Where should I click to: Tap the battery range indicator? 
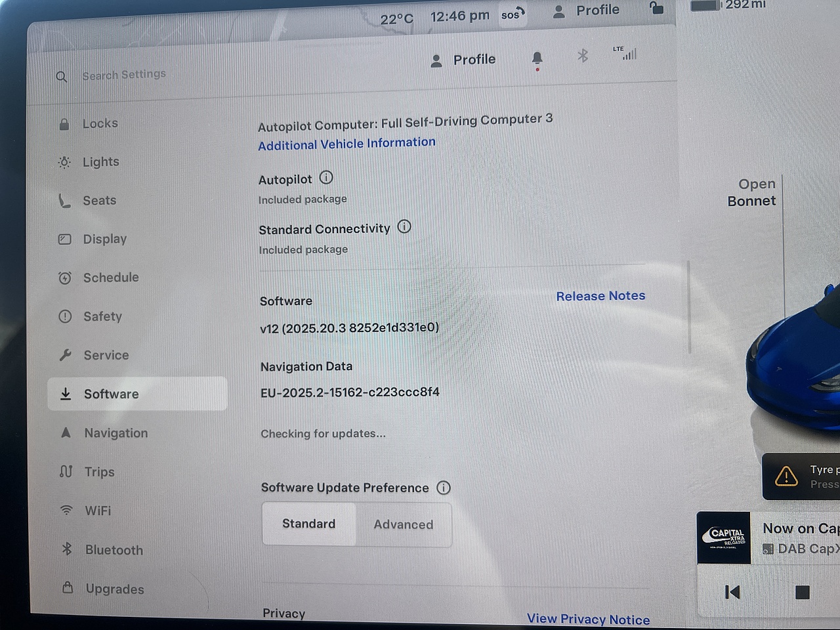[728, 5]
